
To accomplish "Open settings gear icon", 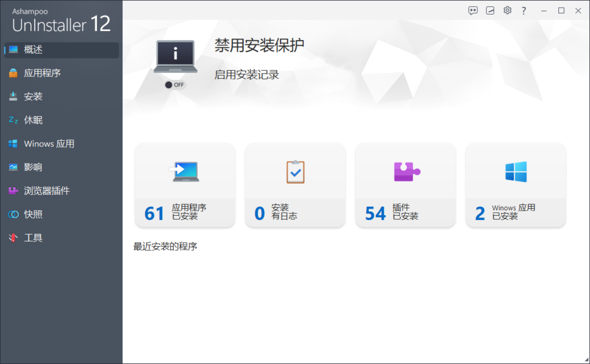I will (x=507, y=10).
